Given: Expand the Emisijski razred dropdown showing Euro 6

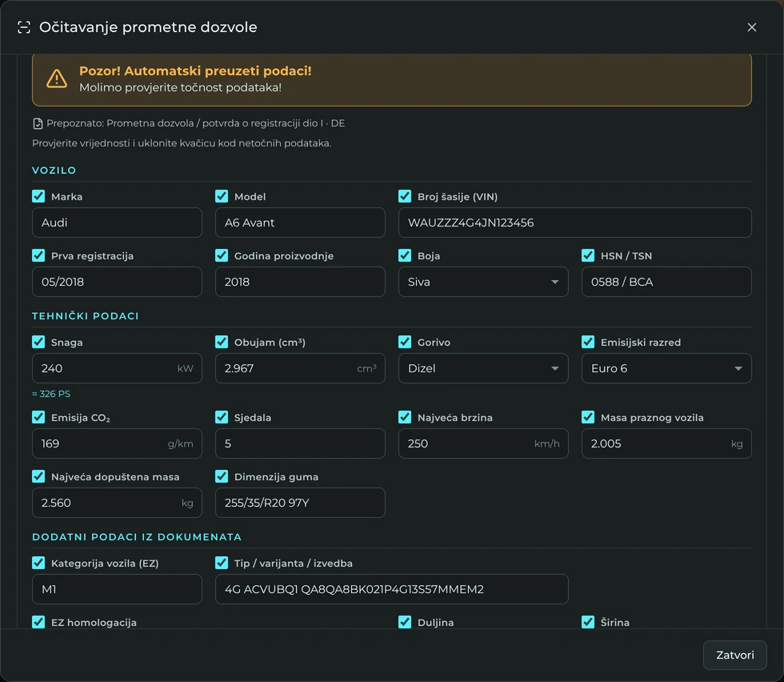Looking at the screenshot, I should point(666,368).
